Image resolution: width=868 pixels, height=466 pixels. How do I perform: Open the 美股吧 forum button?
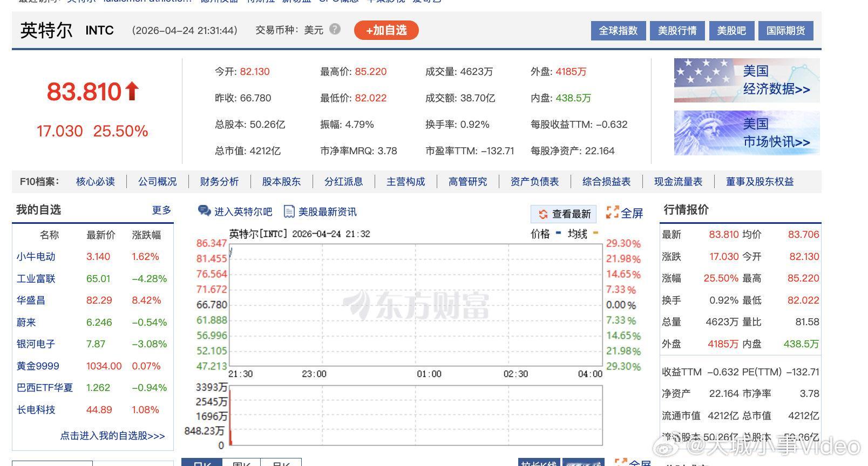[731, 31]
